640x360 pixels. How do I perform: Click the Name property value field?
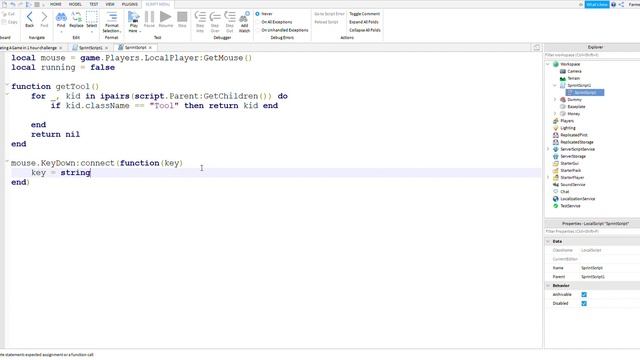tap(609, 268)
